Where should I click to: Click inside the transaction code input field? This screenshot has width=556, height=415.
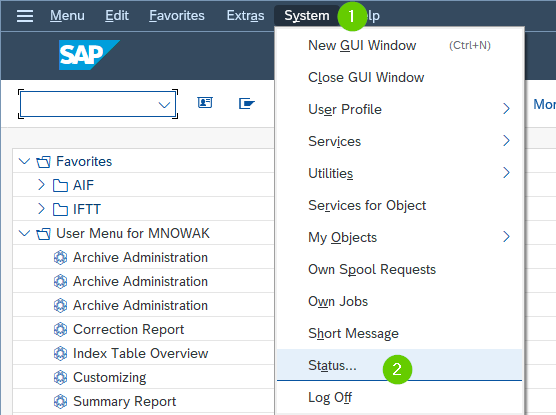tap(89, 104)
